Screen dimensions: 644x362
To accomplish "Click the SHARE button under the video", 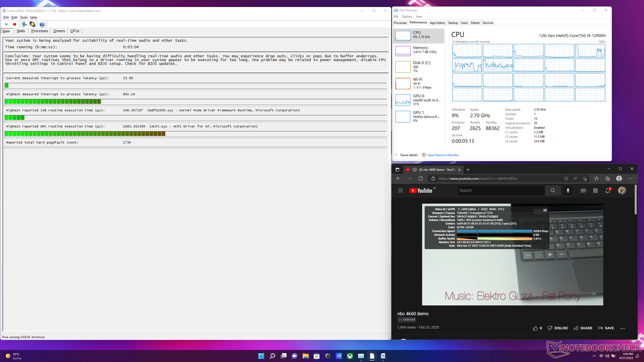I will click(x=583, y=328).
